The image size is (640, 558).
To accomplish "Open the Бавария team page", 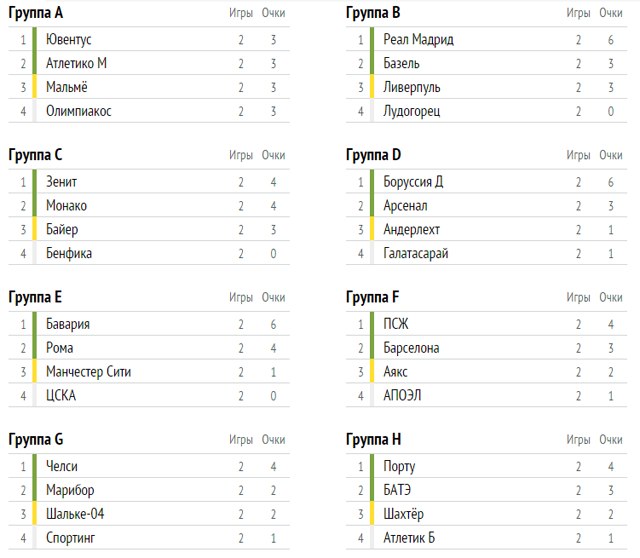I will click(68, 324).
